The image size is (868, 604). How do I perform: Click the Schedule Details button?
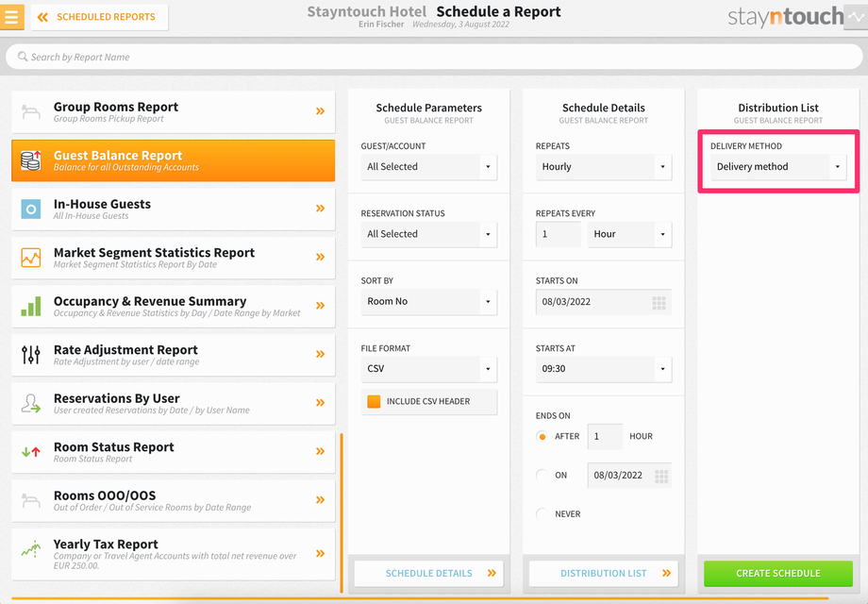[429, 574]
